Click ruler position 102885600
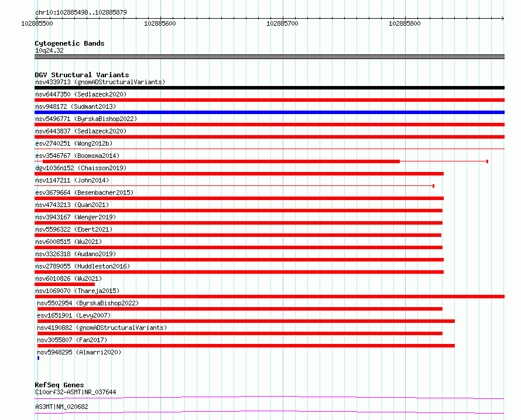This screenshot has width=521, height=420. point(160,23)
